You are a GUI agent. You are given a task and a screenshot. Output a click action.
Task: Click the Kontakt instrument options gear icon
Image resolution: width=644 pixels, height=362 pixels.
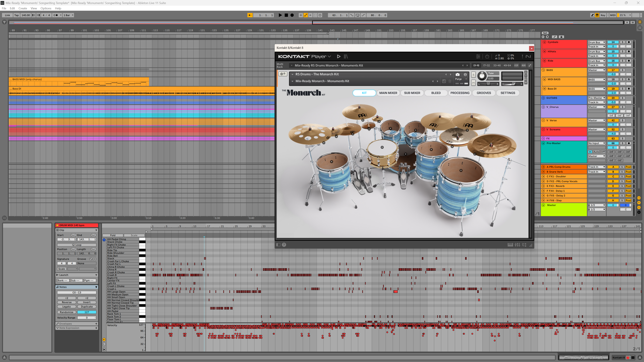point(283,74)
